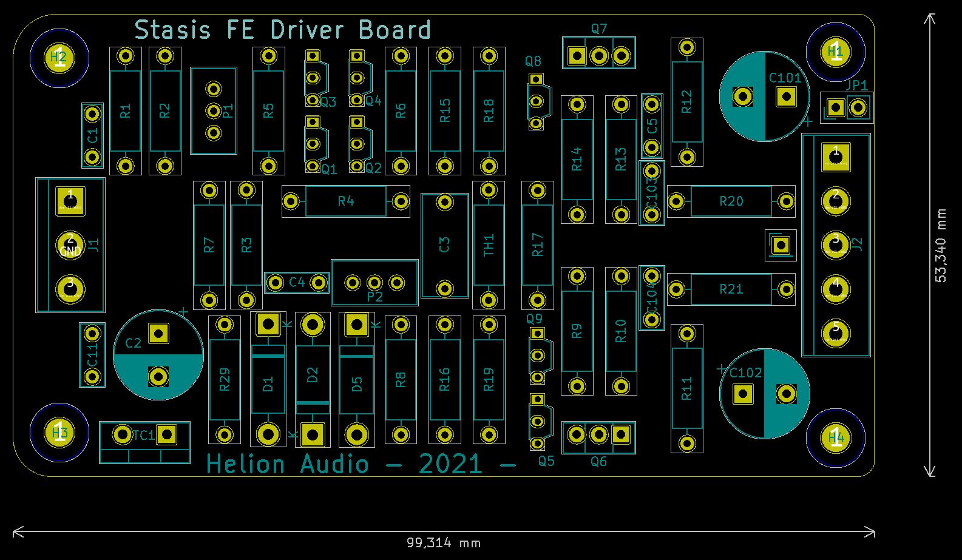
Task: Select the H4 mounting hole
Action: click(x=836, y=438)
